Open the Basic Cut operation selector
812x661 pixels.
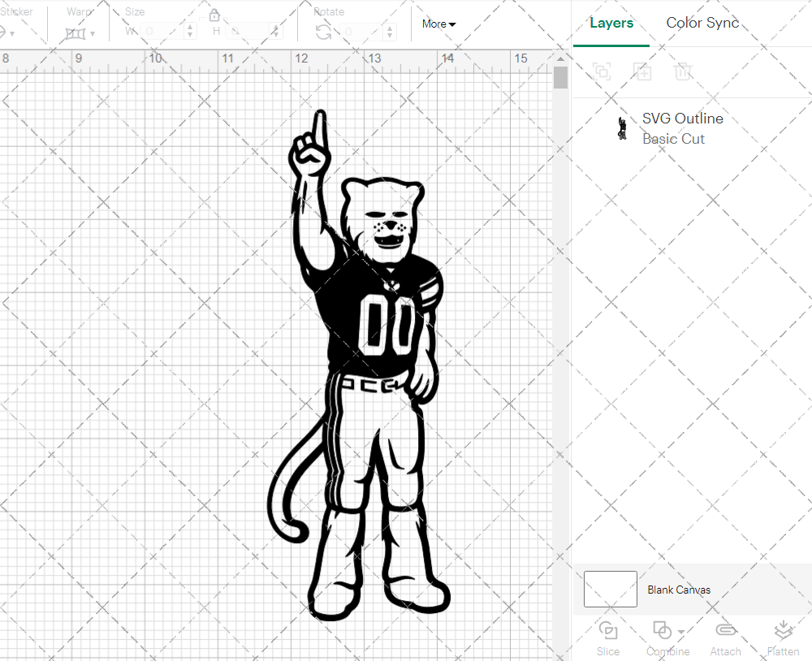click(673, 139)
